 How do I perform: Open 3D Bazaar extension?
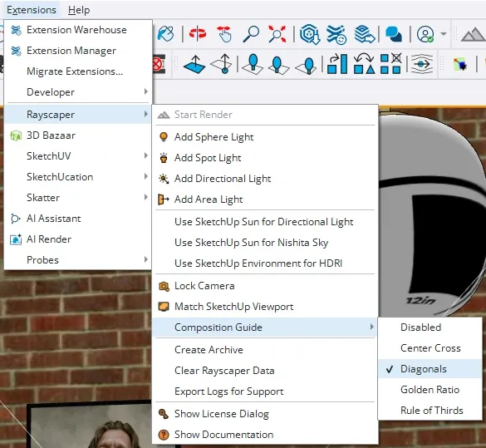click(78, 135)
